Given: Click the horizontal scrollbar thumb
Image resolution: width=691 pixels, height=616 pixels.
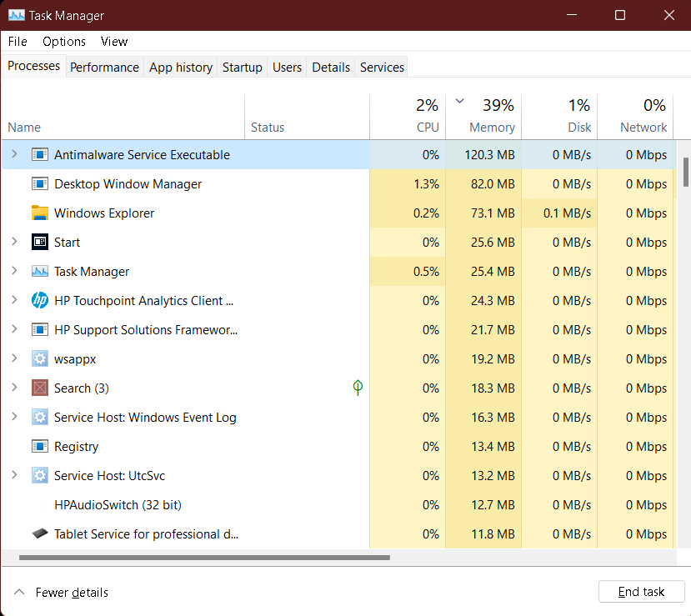Looking at the screenshot, I should click(204, 558).
